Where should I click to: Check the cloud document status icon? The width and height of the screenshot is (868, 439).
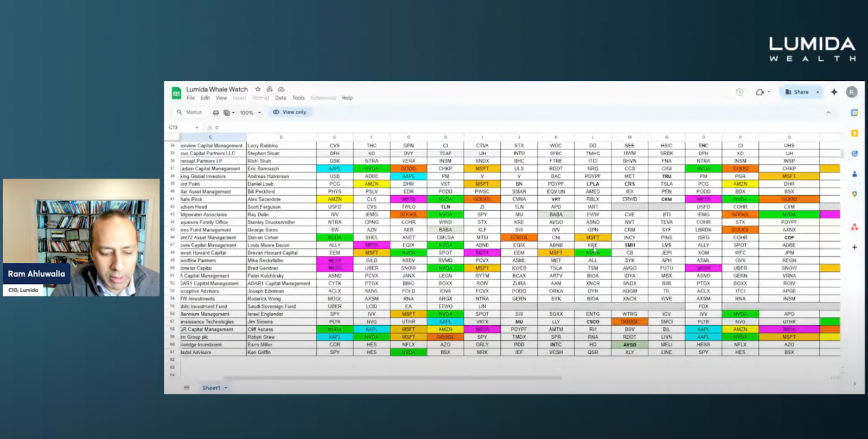[281, 89]
